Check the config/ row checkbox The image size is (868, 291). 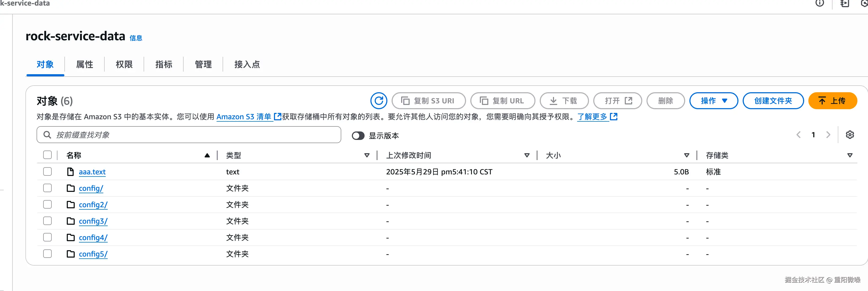(47, 188)
